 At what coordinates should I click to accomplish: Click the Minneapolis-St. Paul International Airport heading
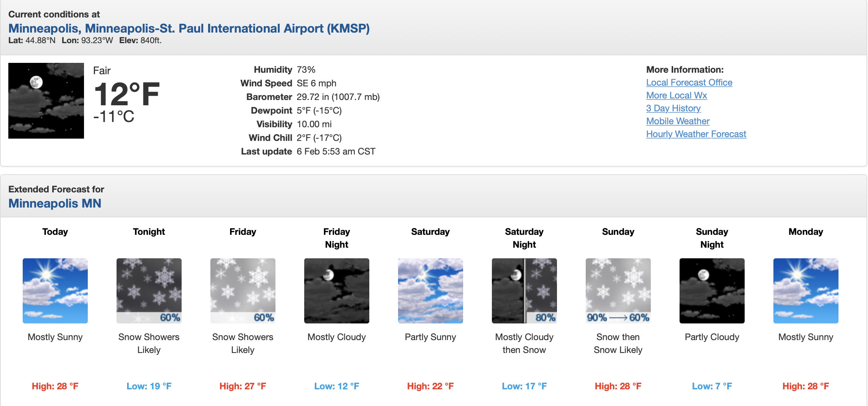click(x=189, y=28)
